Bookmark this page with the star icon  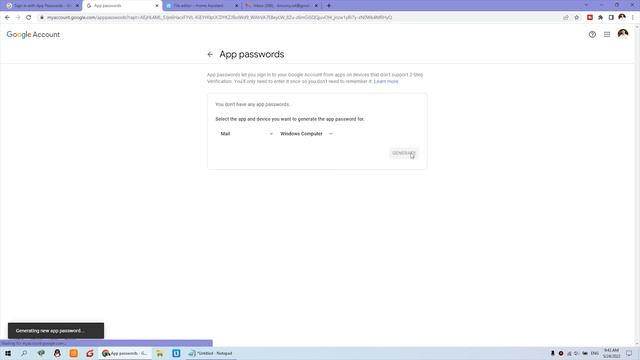tap(577, 18)
